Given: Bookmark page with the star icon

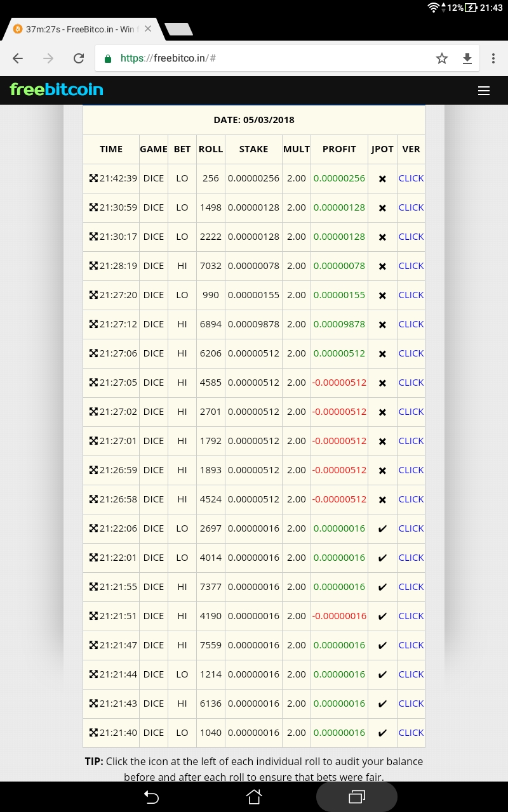Looking at the screenshot, I should (x=442, y=58).
